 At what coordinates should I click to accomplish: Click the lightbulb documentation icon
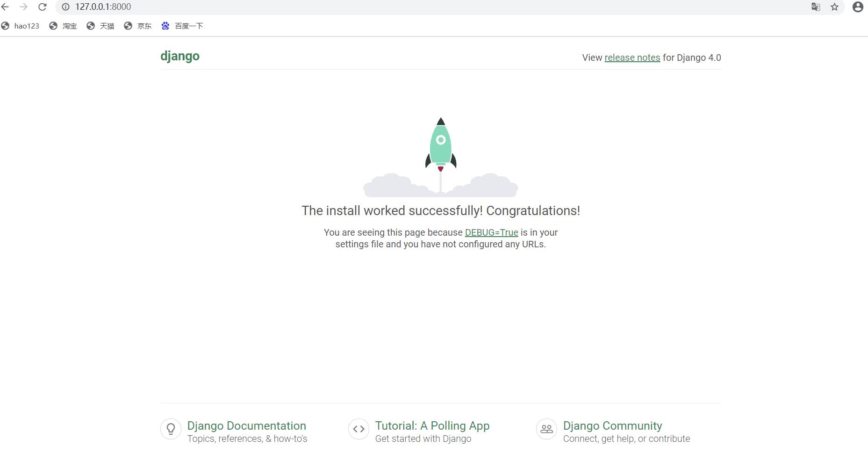pos(171,429)
